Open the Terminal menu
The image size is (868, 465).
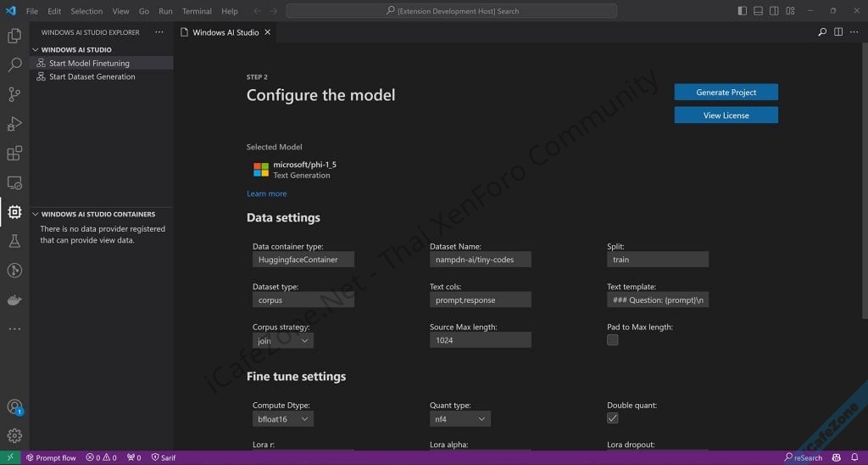(x=197, y=11)
